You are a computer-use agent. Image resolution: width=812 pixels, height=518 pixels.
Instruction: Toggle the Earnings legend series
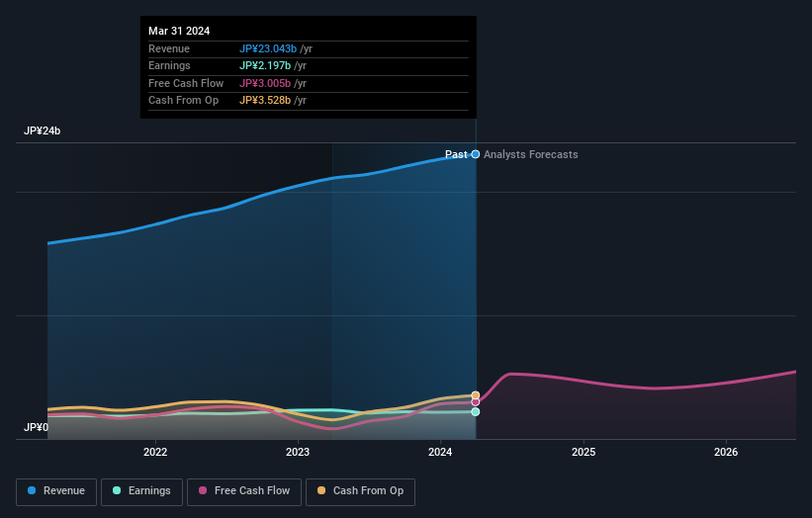click(141, 491)
